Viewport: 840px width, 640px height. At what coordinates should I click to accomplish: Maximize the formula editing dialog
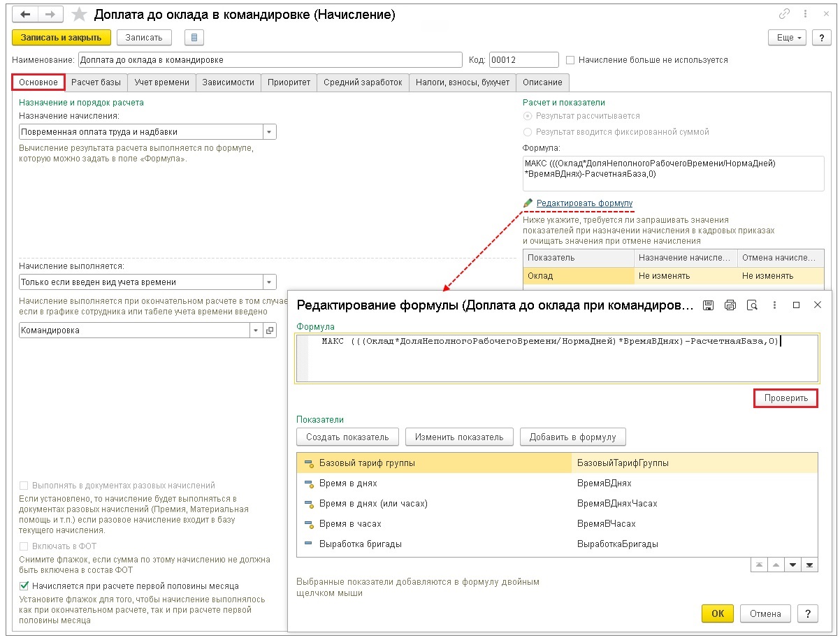click(x=796, y=305)
